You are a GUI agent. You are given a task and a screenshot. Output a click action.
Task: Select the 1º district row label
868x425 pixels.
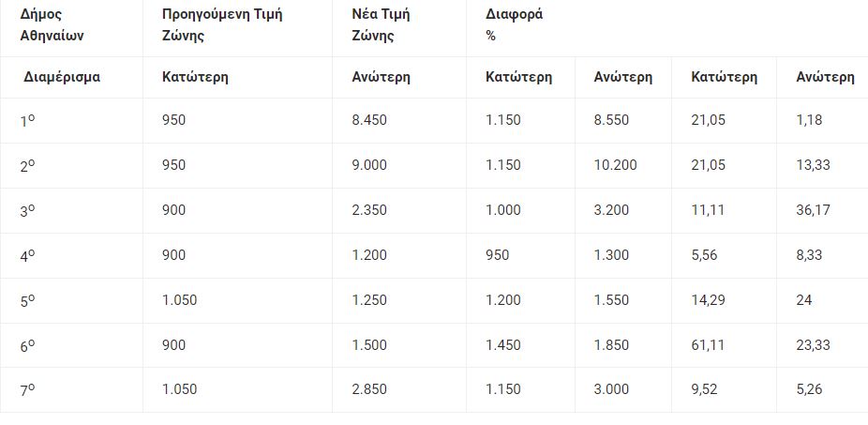point(28,120)
